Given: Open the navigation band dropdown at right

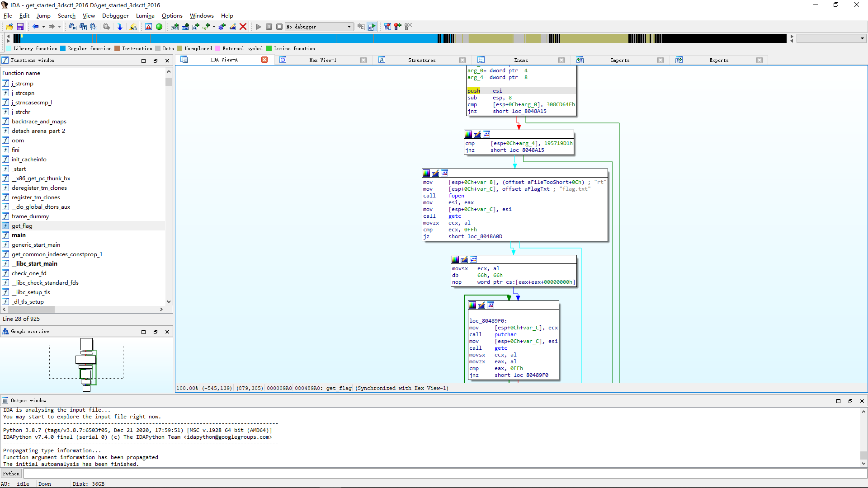Looking at the screenshot, I should [862, 38].
